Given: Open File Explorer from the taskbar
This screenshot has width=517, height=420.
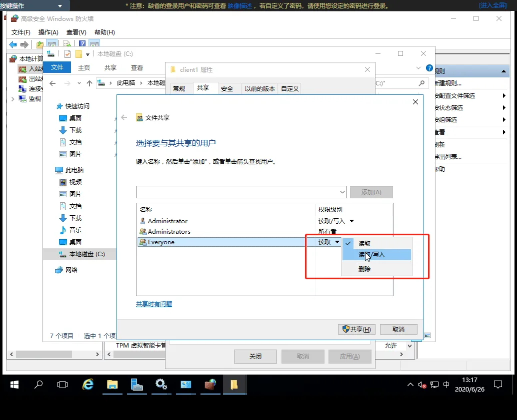Looking at the screenshot, I should click(x=112, y=385).
